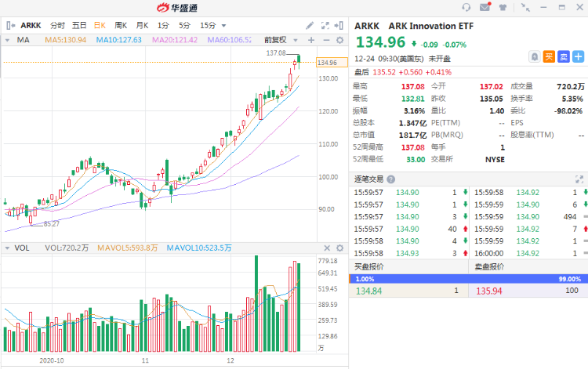Collapse the VOL indicator triangle
Screen dimensions: 588x369
7,248
